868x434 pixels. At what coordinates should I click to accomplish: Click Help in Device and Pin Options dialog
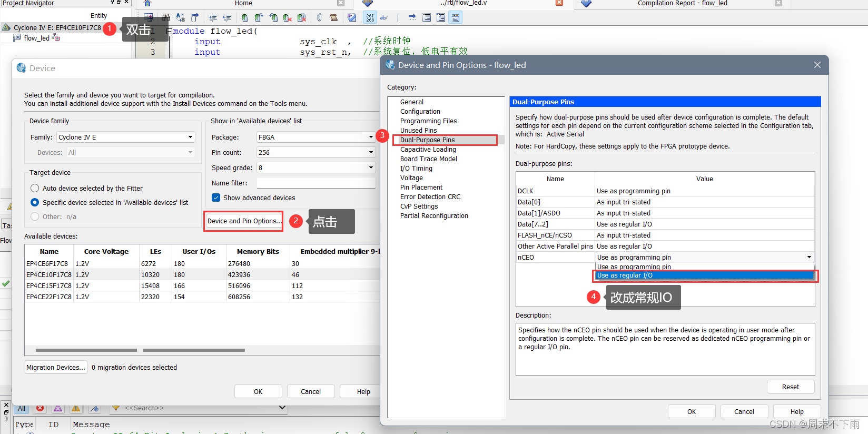tap(797, 411)
